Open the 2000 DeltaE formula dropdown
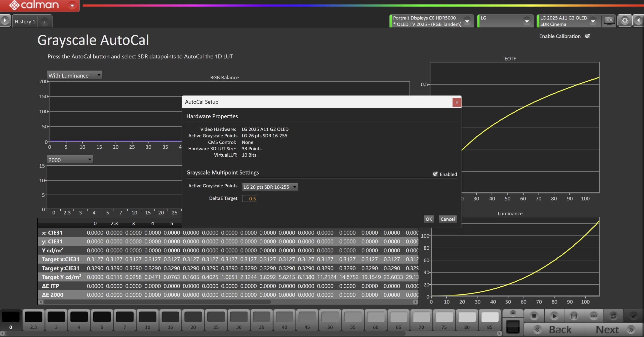This screenshot has height=337, width=644. click(x=70, y=159)
